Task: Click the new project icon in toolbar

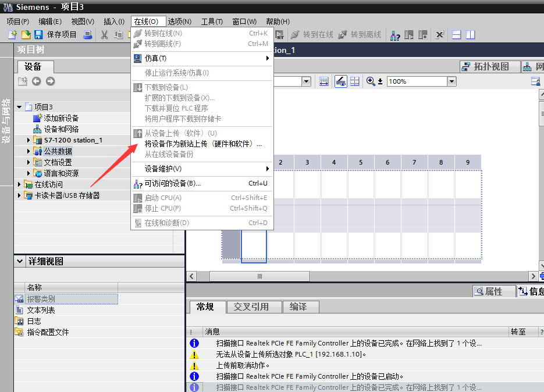Action: point(12,35)
